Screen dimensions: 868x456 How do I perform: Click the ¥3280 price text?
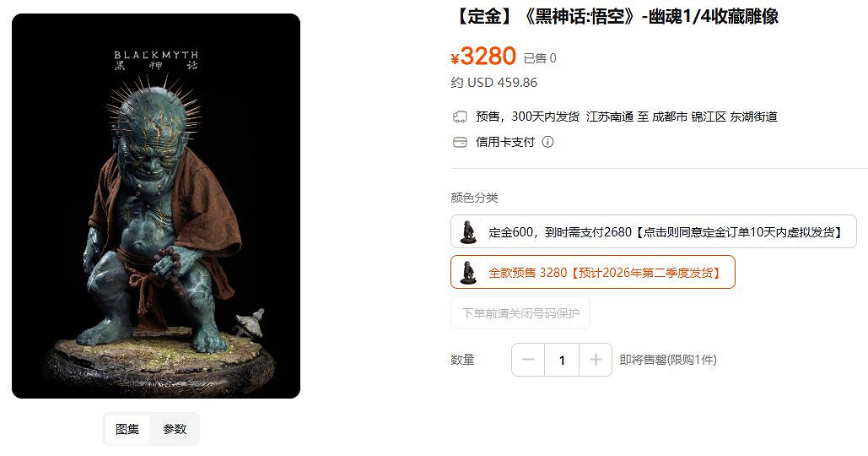tap(483, 57)
